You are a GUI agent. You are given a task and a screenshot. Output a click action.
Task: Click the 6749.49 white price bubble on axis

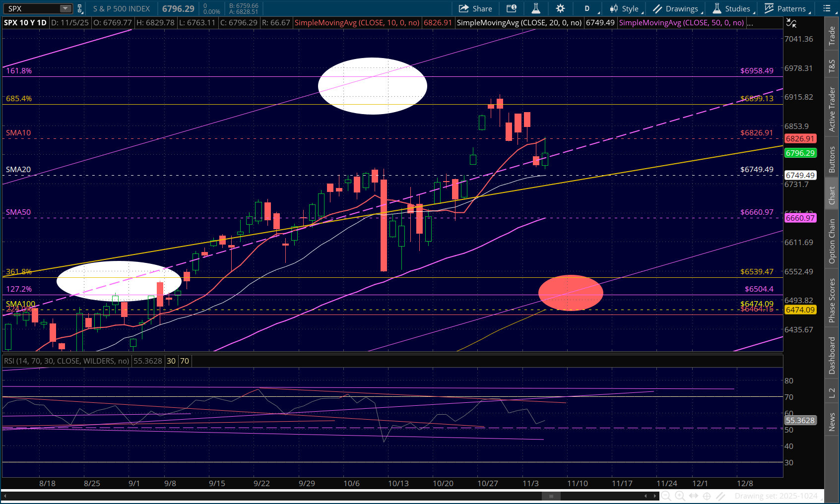pos(800,176)
